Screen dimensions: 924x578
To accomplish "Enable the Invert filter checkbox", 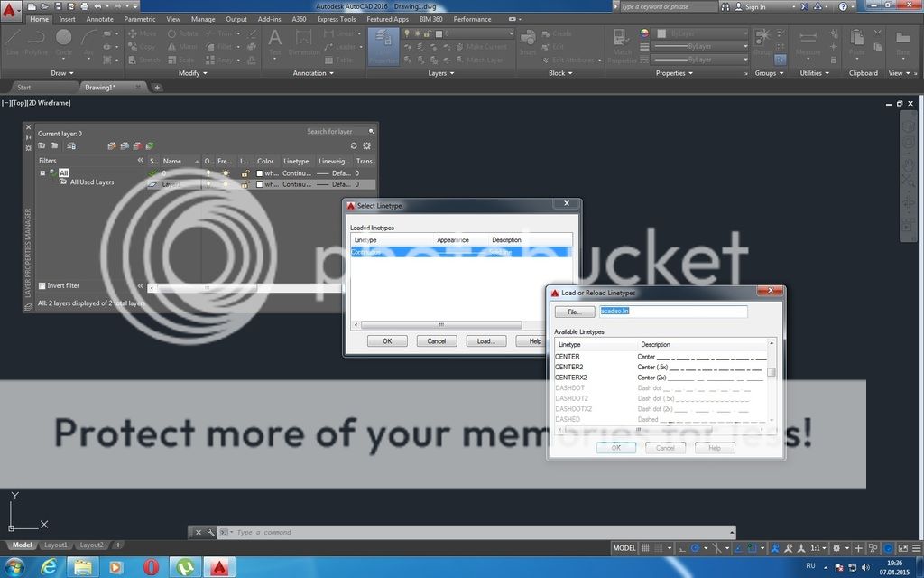I will coord(42,286).
